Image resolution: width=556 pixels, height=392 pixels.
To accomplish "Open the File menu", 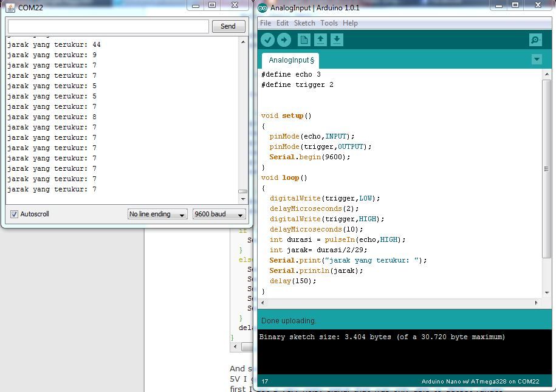I will (266, 23).
